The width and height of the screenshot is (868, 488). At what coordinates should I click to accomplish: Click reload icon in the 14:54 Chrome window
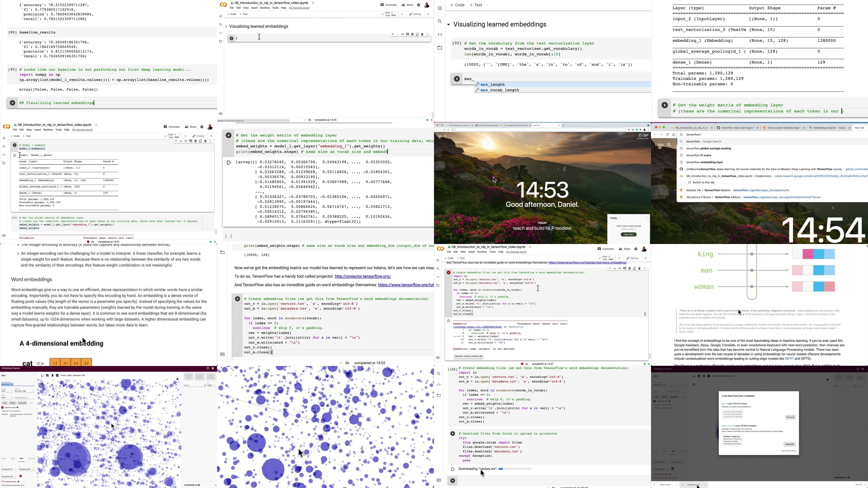(x=668, y=135)
